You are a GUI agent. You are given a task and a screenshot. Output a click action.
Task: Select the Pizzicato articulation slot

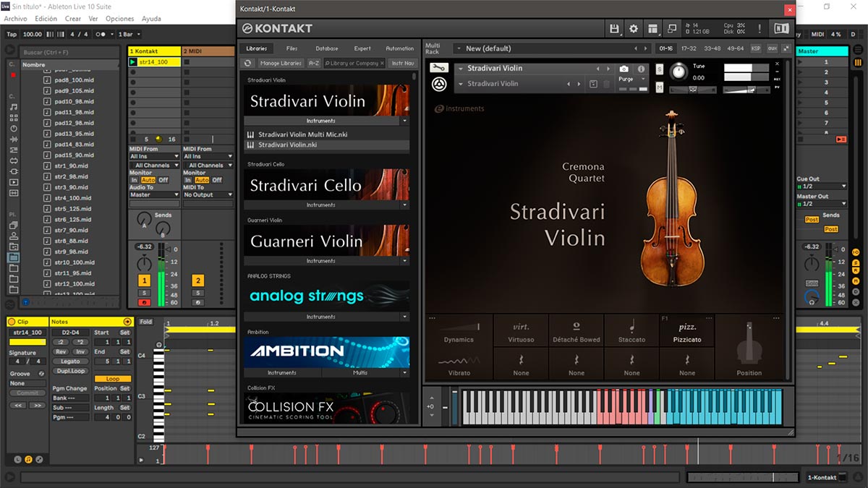687,331
